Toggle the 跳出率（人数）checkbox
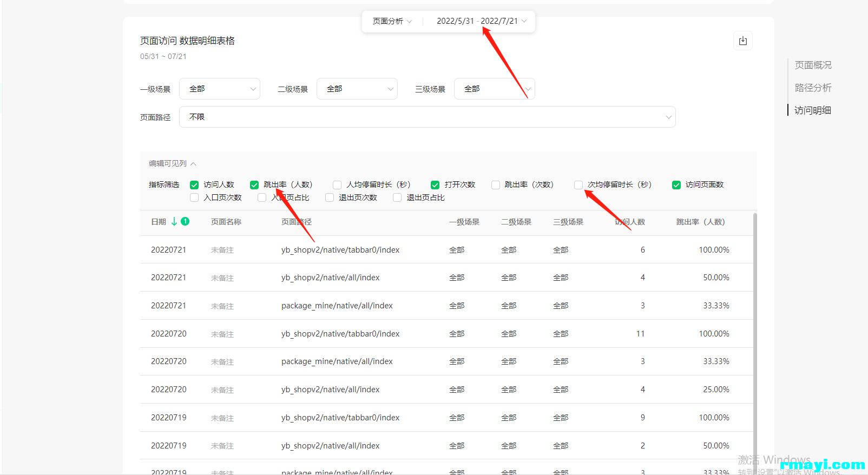 click(x=254, y=185)
